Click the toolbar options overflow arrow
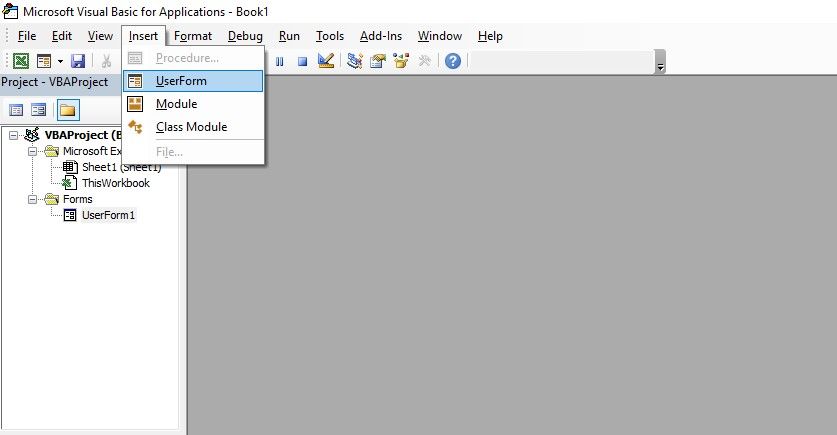The image size is (837, 435). (661, 61)
